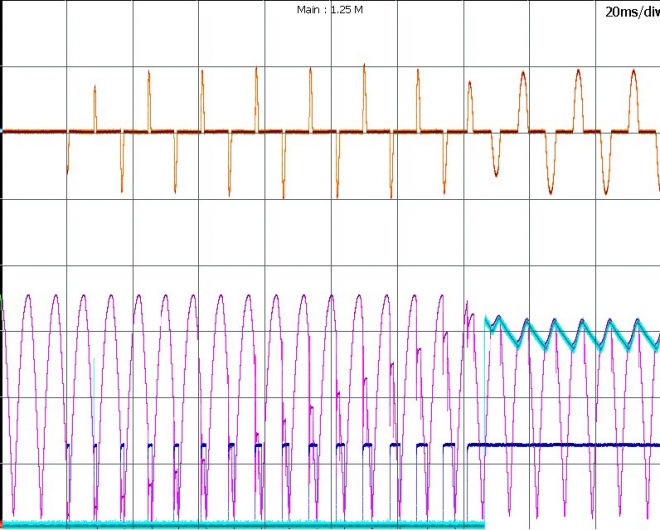Screen dimensions: 660x530
Task: Click the 20ms/div timebase readout
Action: point(631,12)
